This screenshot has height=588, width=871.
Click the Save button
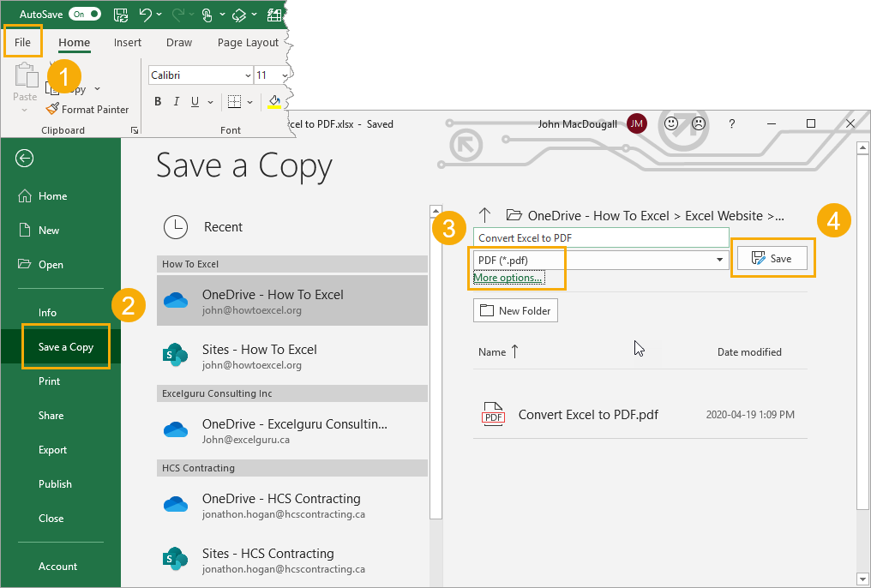[x=772, y=257]
